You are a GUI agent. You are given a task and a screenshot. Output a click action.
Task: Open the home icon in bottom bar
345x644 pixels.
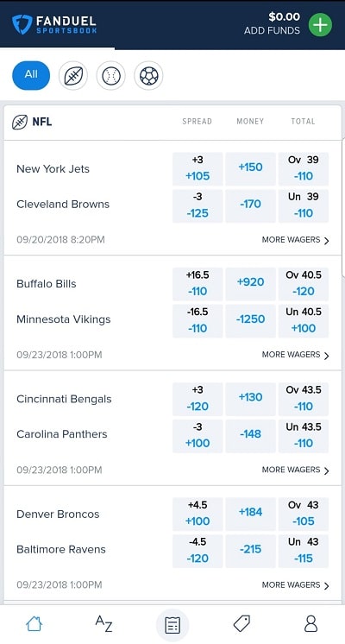click(x=34, y=624)
